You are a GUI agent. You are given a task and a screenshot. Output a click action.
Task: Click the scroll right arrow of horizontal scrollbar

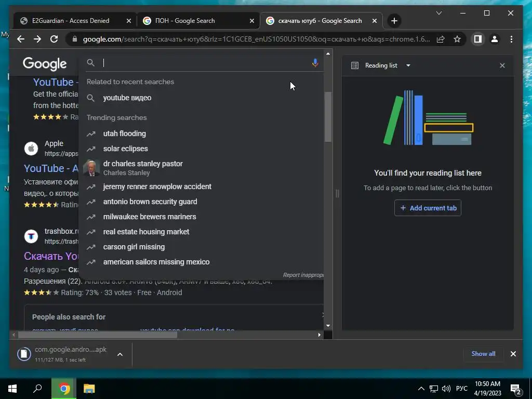320,335
